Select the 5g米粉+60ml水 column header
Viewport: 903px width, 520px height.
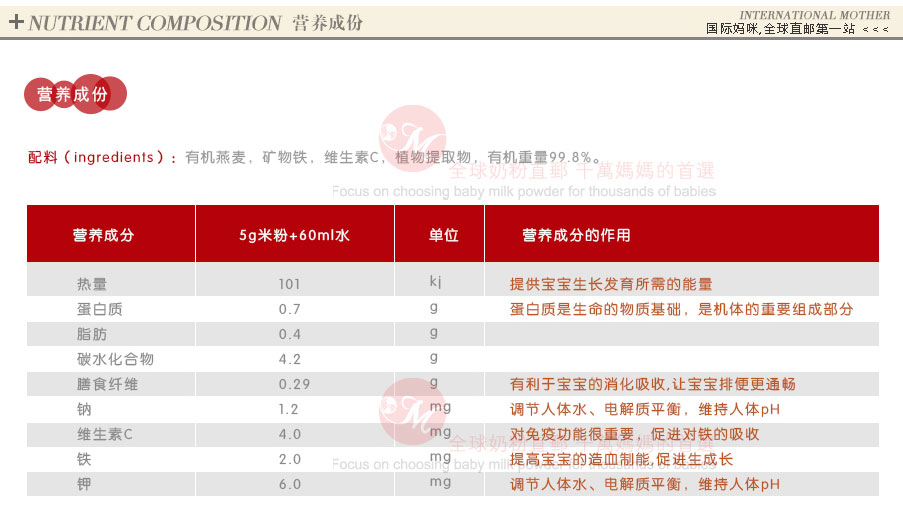point(294,235)
